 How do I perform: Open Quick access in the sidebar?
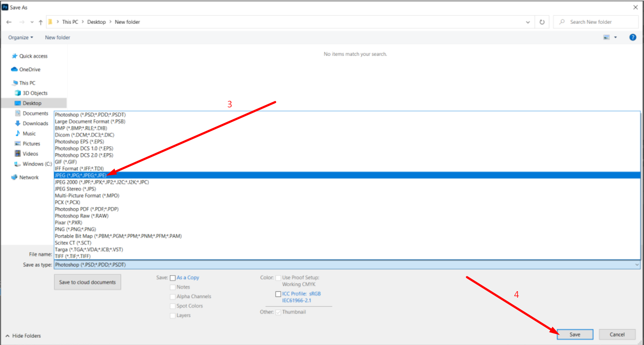coord(33,56)
